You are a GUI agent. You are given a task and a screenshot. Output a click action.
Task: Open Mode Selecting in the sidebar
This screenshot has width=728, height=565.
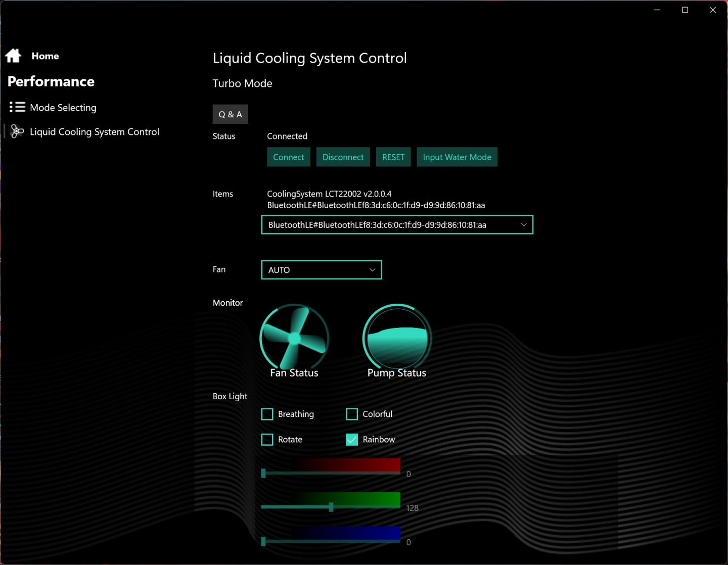(x=63, y=108)
